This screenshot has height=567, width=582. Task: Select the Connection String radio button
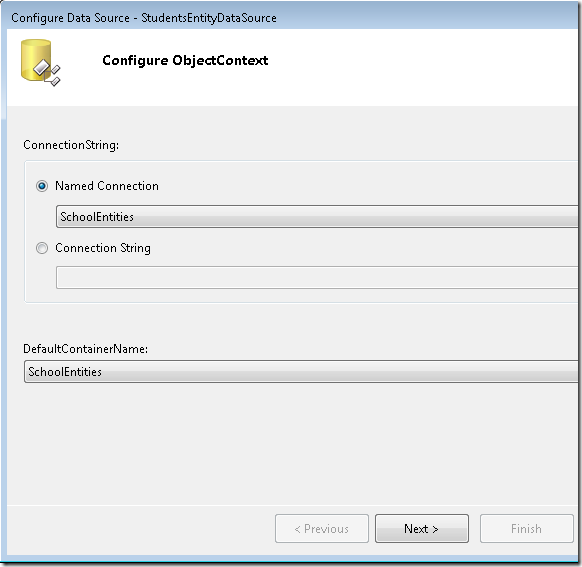[42, 248]
